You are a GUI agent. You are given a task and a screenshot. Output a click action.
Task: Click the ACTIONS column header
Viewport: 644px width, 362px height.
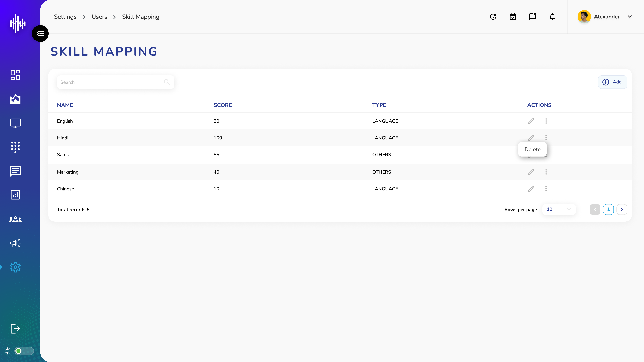(x=539, y=105)
